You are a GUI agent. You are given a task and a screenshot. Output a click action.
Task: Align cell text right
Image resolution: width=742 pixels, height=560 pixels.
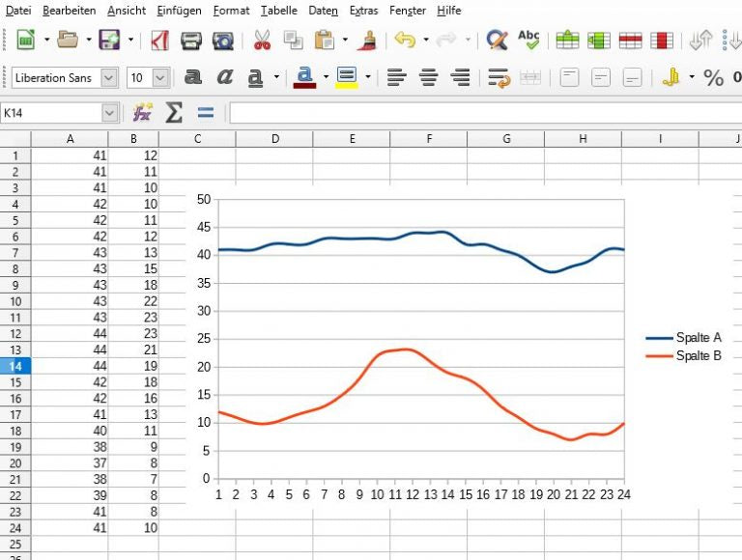[x=460, y=77]
